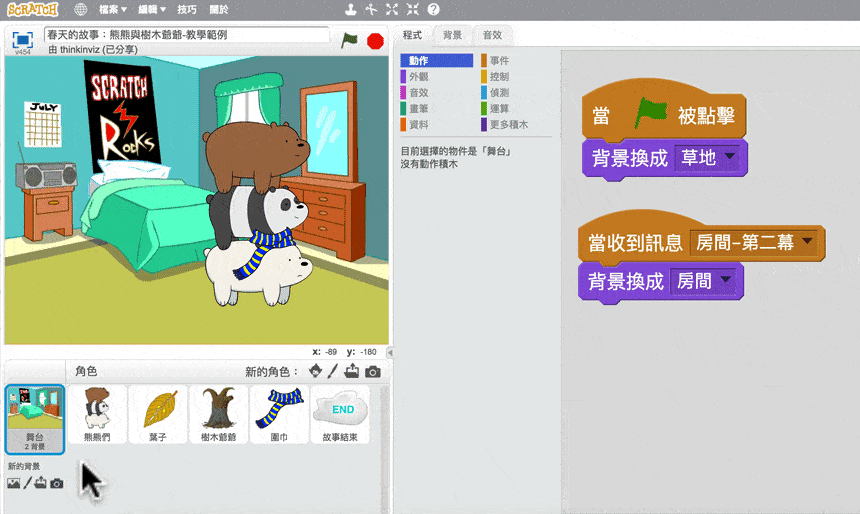Select the 葉子 sprite
The image size is (860, 514).
click(x=158, y=415)
